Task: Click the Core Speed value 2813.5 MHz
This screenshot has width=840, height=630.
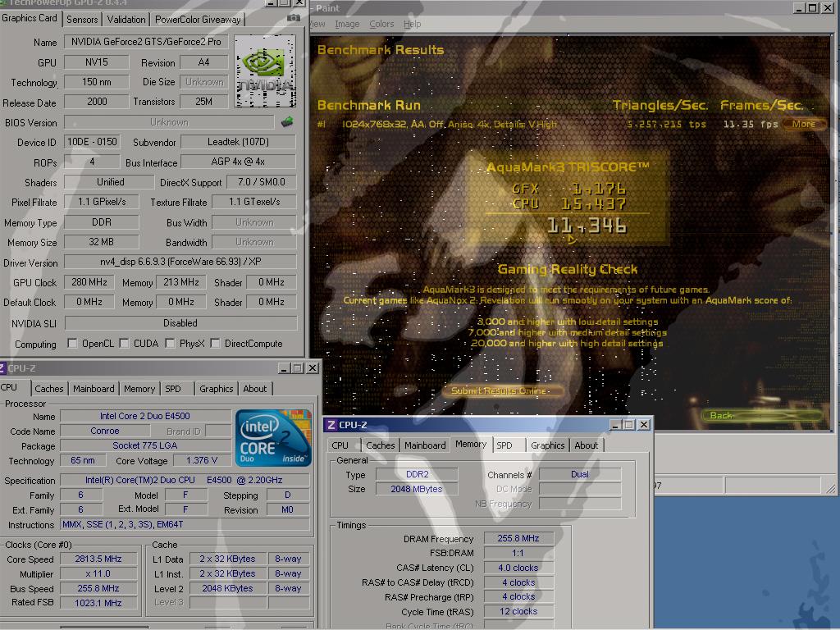Action: pyautogui.click(x=98, y=559)
